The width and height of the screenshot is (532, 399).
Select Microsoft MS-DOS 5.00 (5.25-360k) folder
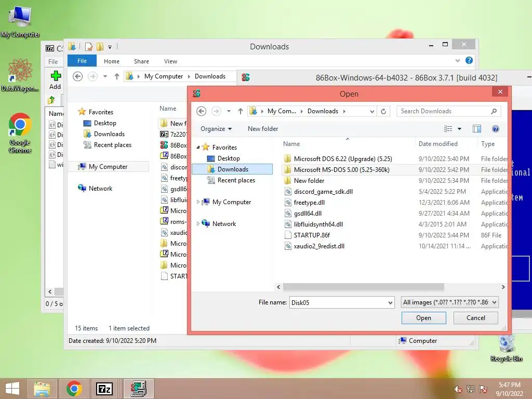pyautogui.click(x=341, y=170)
